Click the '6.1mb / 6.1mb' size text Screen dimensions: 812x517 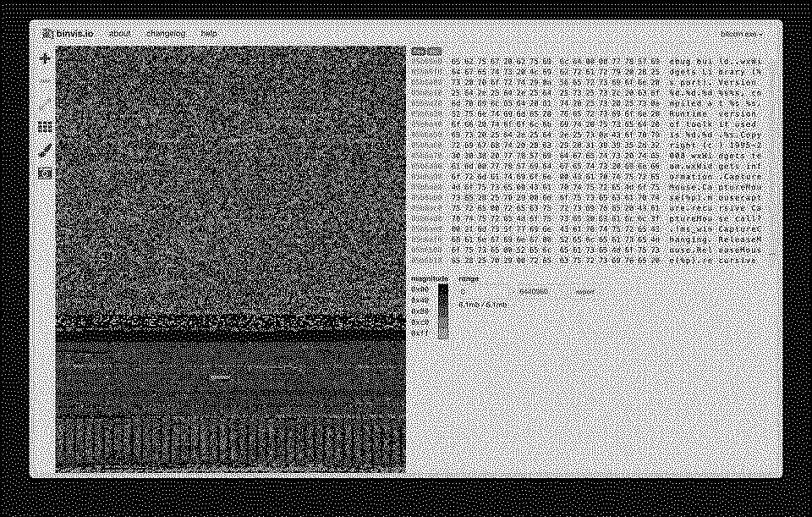click(x=483, y=305)
